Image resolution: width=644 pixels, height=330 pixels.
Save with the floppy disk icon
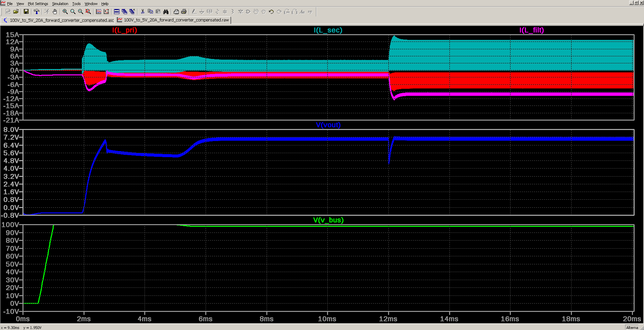pos(26,12)
